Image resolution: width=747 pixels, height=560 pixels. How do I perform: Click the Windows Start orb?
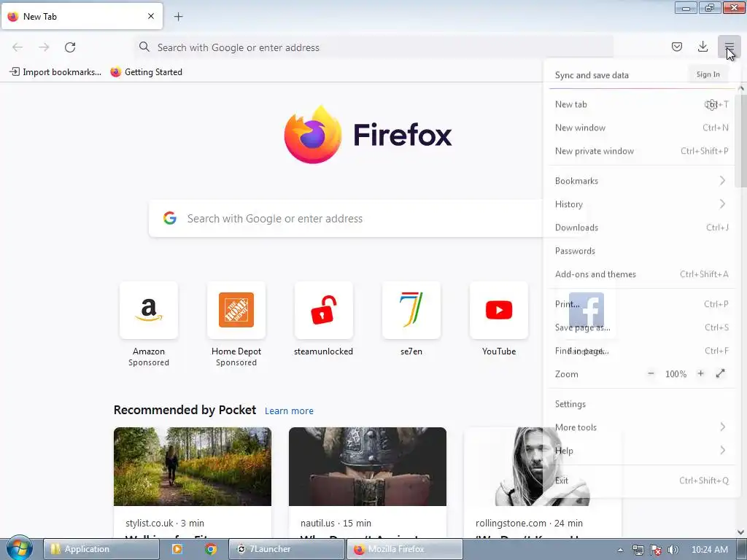tap(19, 548)
